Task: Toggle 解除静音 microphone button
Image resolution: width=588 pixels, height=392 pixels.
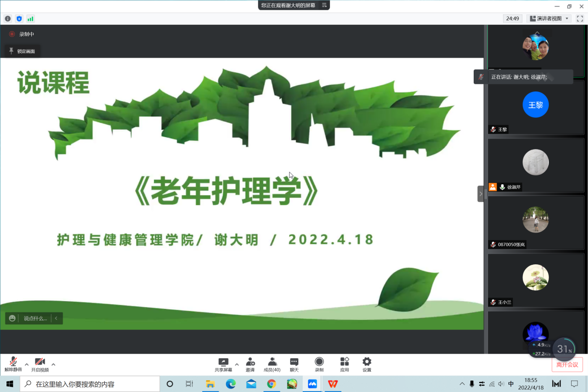Action: tap(13, 364)
